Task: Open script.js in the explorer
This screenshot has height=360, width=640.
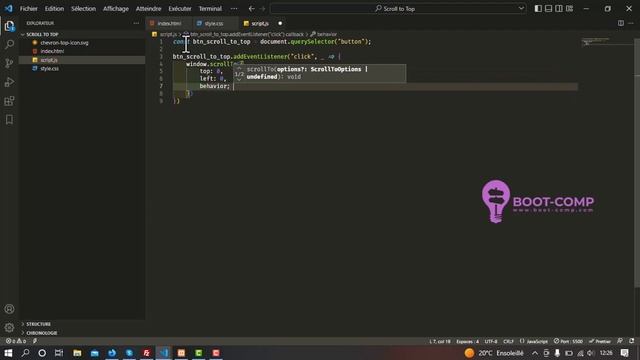Action: [49, 60]
